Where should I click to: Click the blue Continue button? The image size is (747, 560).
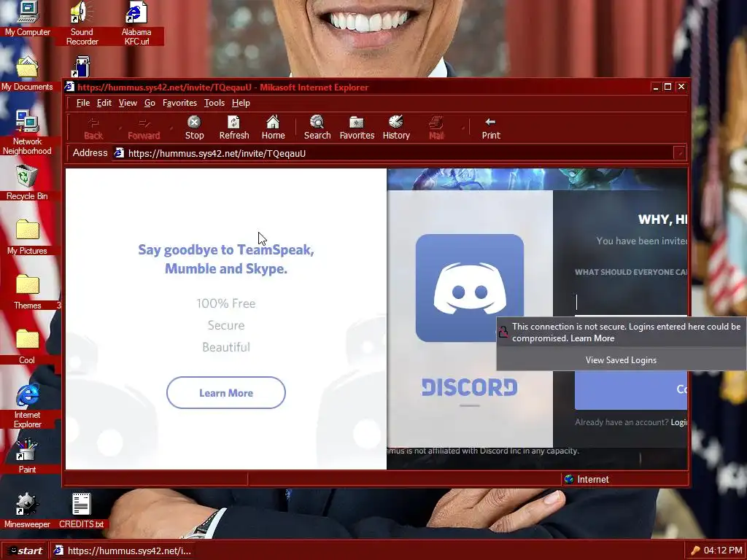[631, 389]
